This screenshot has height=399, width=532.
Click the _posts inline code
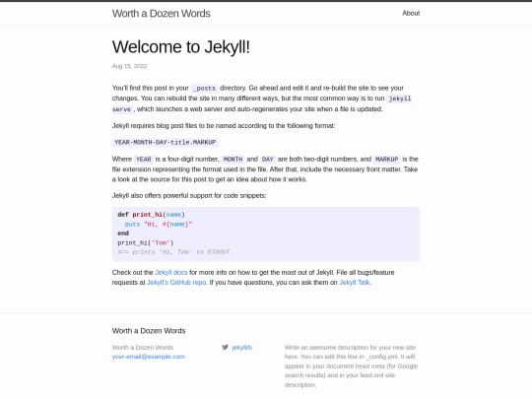[205, 89]
